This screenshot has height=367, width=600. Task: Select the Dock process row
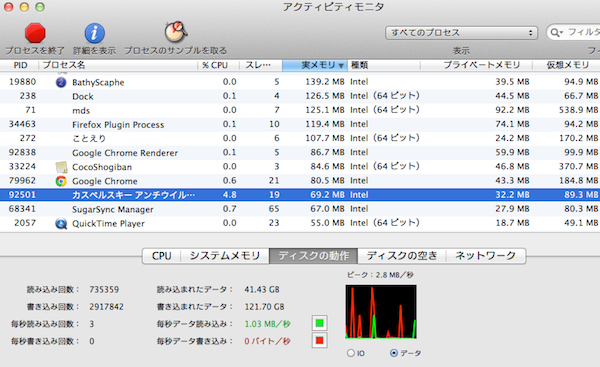(300, 96)
